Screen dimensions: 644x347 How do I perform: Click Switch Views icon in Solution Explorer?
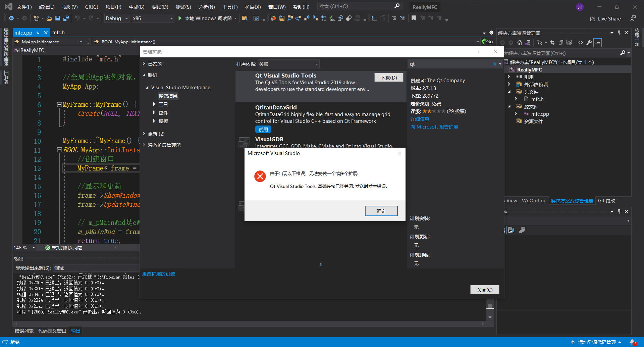(x=528, y=43)
